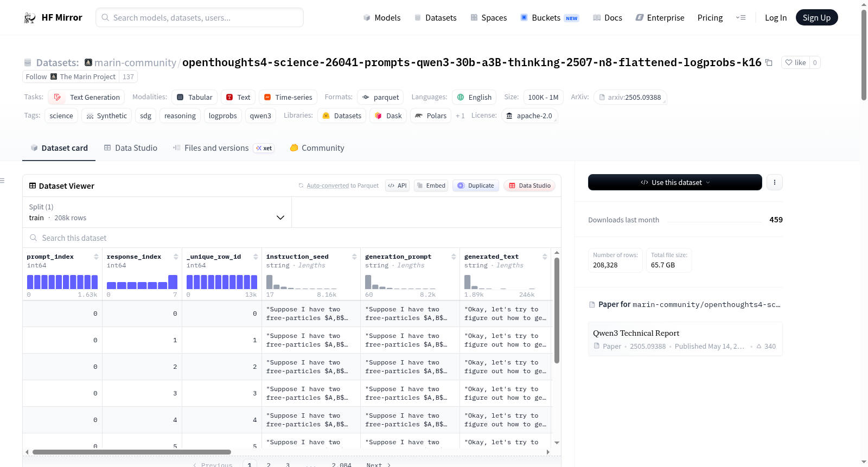Sort the prompt_index column using arrows
The image size is (868, 467).
pyautogui.click(x=96, y=257)
